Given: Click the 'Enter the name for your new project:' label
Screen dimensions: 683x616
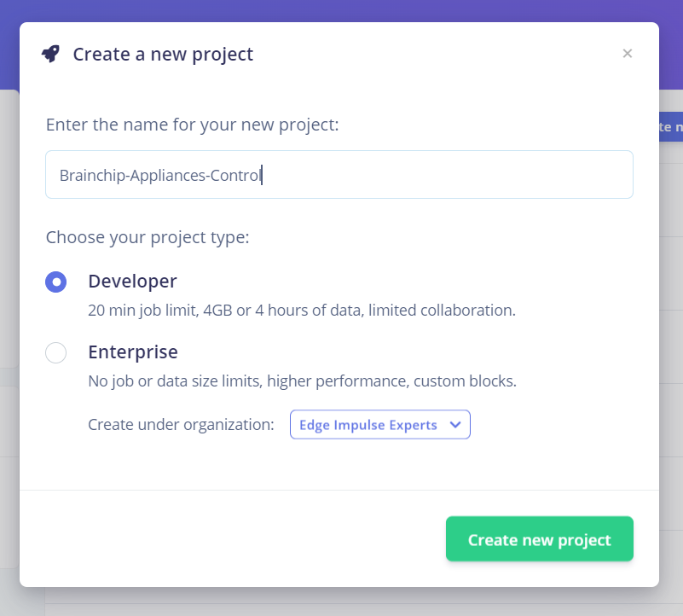Looking at the screenshot, I should point(192,125).
